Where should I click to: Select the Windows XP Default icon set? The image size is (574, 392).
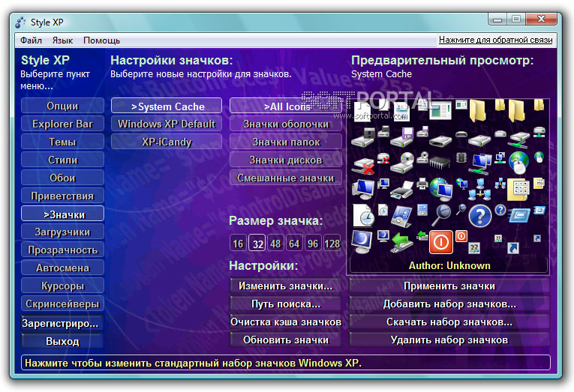tap(167, 124)
